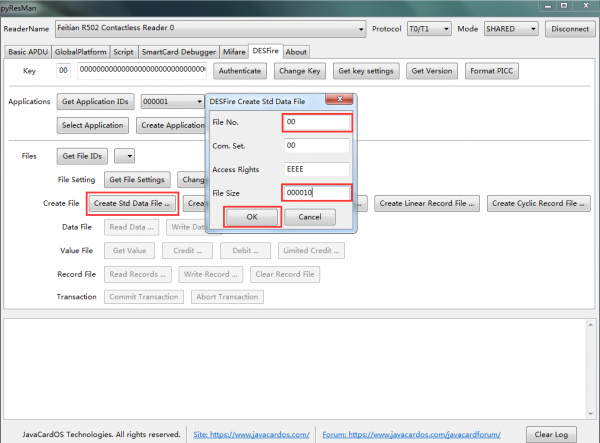Open the file IDs dropdown next to Get File IDs
This screenshot has width=600, height=443.
(x=125, y=156)
